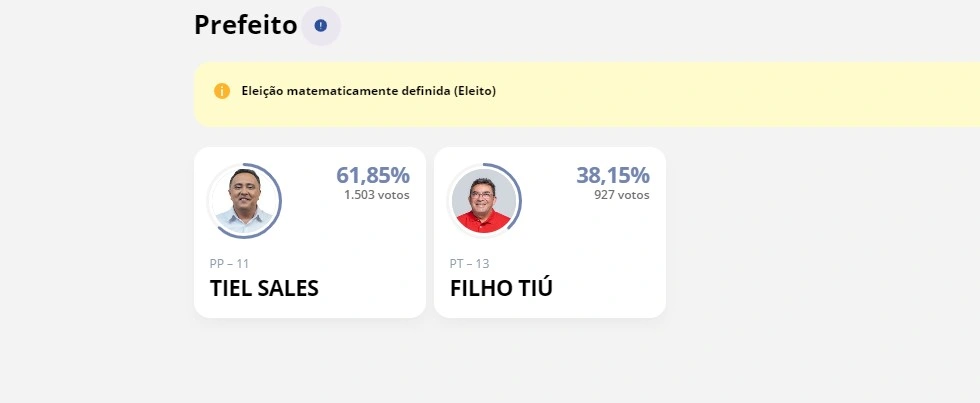Image resolution: width=980 pixels, height=403 pixels.
Task: Click the 38,15% vote percentage
Action: [x=612, y=175]
